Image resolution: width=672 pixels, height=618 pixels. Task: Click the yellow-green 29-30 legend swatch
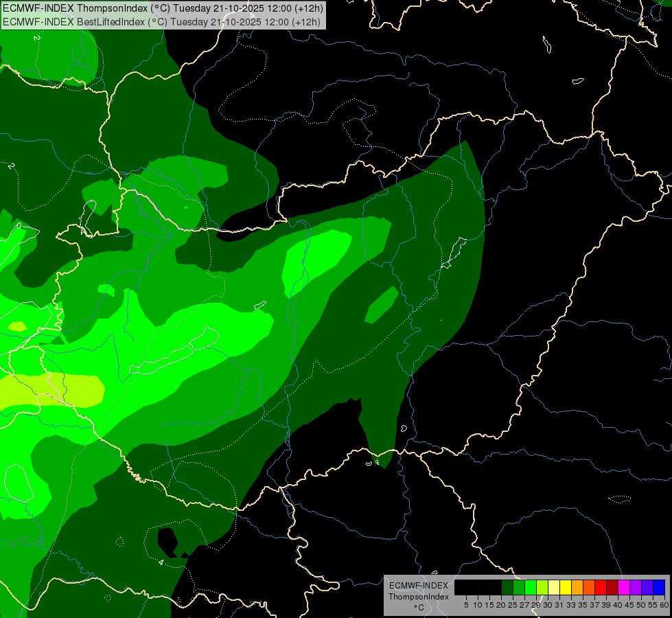coord(542,587)
